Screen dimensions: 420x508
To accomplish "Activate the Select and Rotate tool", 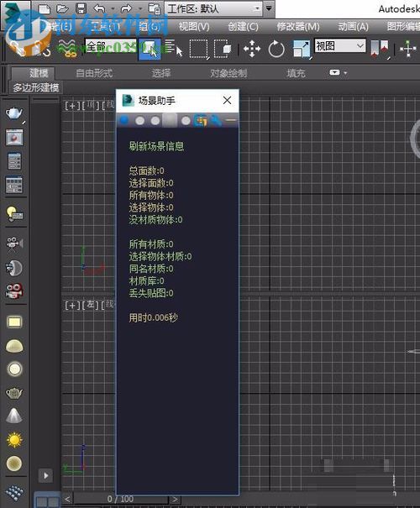I will [x=276, y=49].
